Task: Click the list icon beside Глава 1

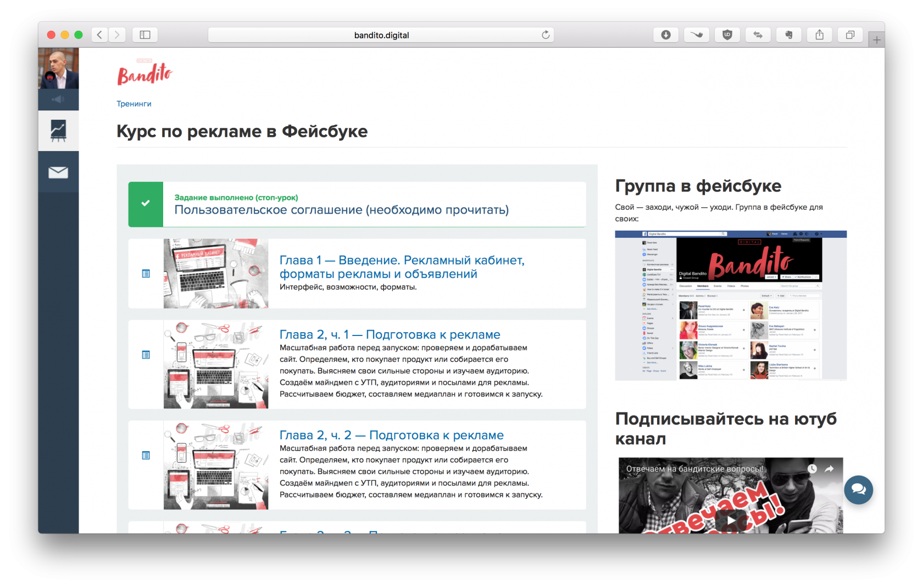Action: pos(146,273)
